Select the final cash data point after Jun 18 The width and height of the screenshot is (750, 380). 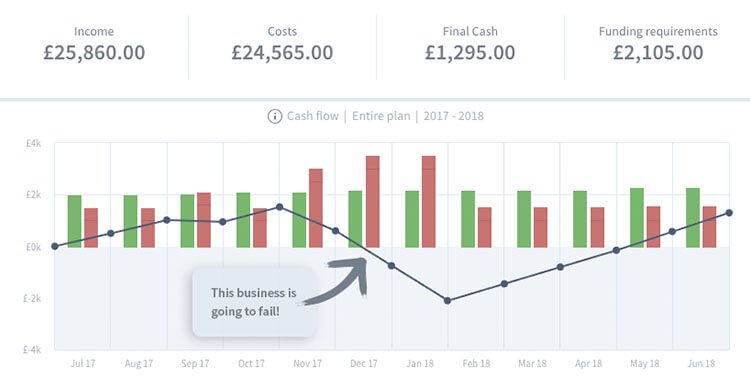(728, 213)
